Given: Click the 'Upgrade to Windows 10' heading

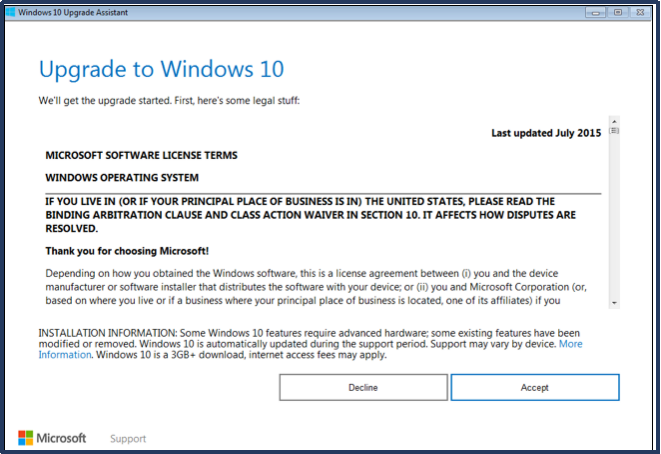Looking at the screenshot, I should [161, 69].
